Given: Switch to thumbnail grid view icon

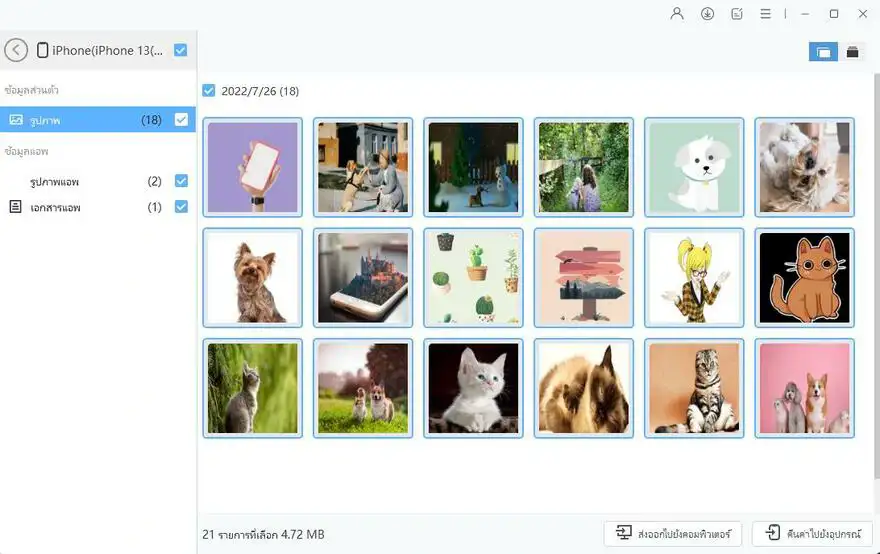Looking at the screenshot, I should pos(823,52).
